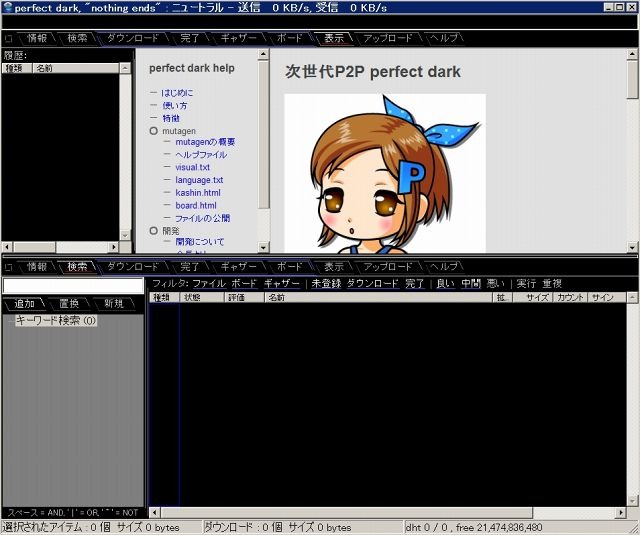The height and width of the screenshot is (535, 640).
Task: Click the perfect dark title bar app icon
Action: coord(7,7)
